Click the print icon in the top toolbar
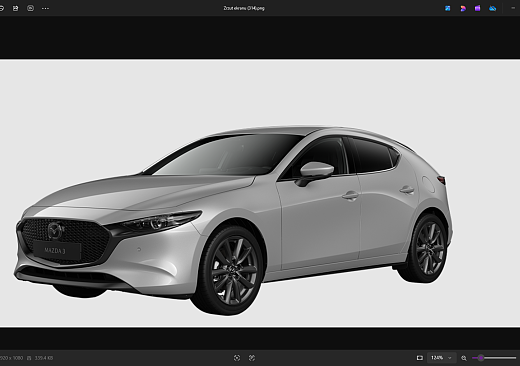Viewport: 520px width, 366px height. [x=1, y=8]
